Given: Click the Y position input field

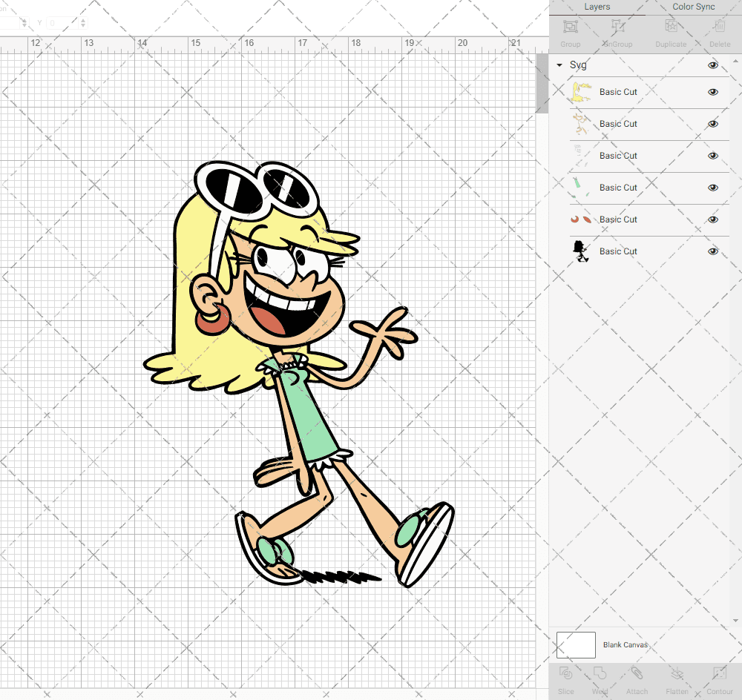Looking at the screenshot, I should 62,23.
